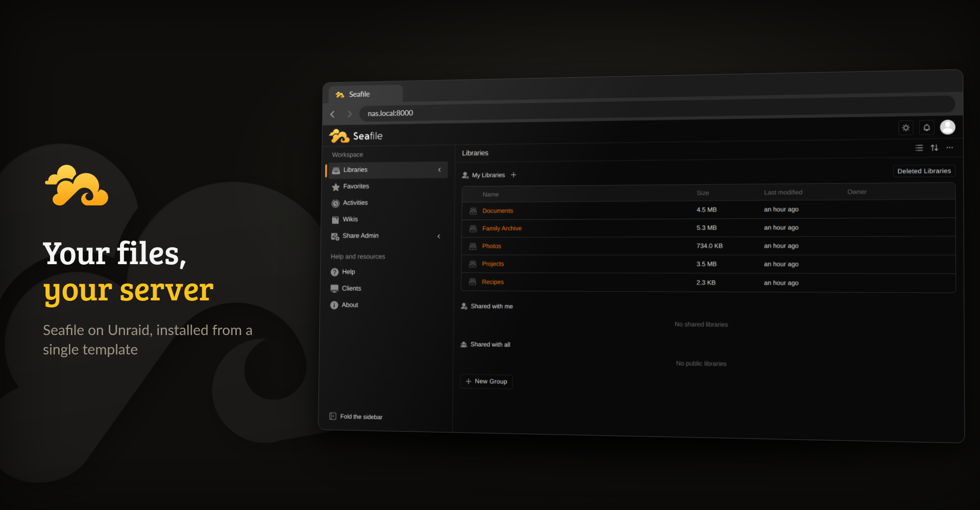Viewport: 980px width, 510px height.
Task: Click the New Group button
Action: click(486, 381)
